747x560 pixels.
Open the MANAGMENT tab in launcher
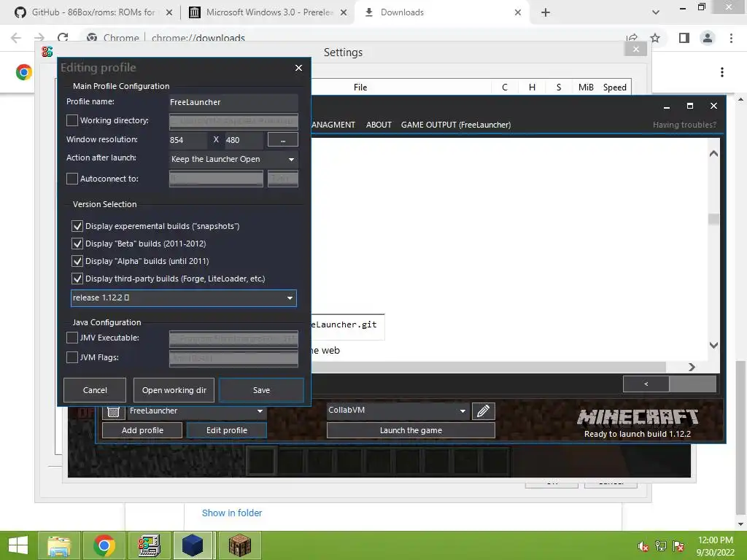(333, 125)
